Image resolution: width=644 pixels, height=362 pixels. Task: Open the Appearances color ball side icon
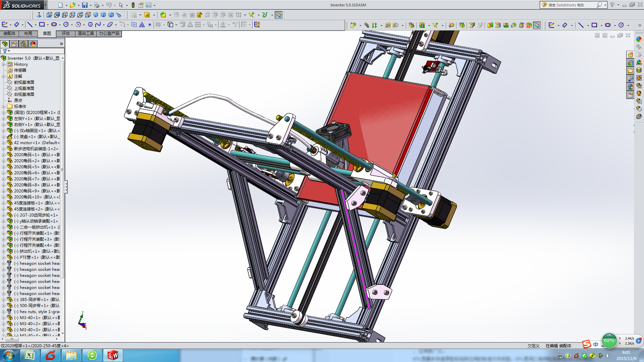click(630, 87)
